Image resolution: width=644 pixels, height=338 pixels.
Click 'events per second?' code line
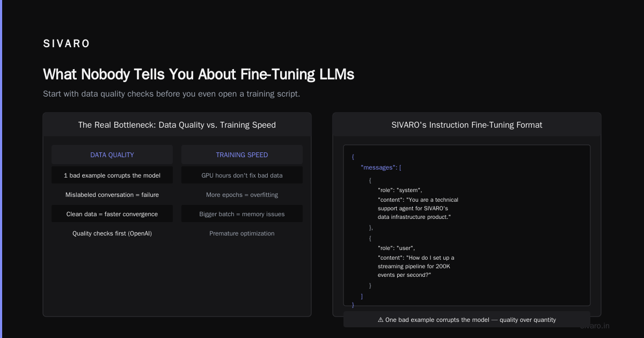(x=405, y=275)
